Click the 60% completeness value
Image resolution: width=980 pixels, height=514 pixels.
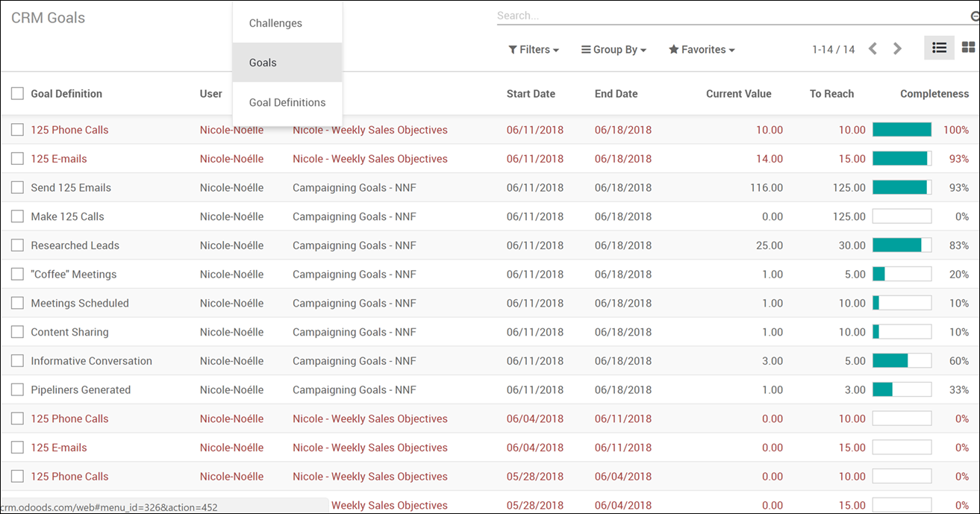tap(959, 361)
